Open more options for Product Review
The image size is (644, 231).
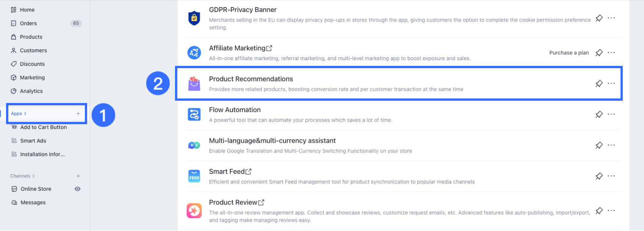[x=611, y=211]
